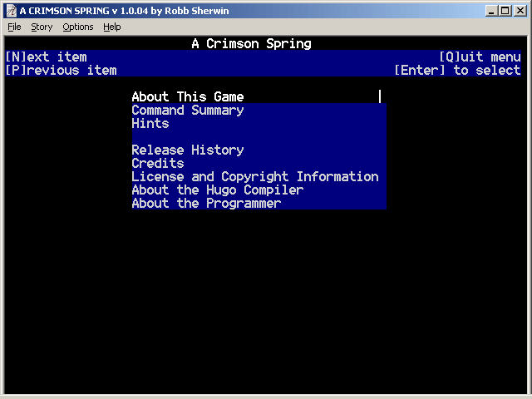Click the [Q]uit menu hint text
The width and height of the screenshot is (532, 399).
pyautogui.click(x=480, y=57)
